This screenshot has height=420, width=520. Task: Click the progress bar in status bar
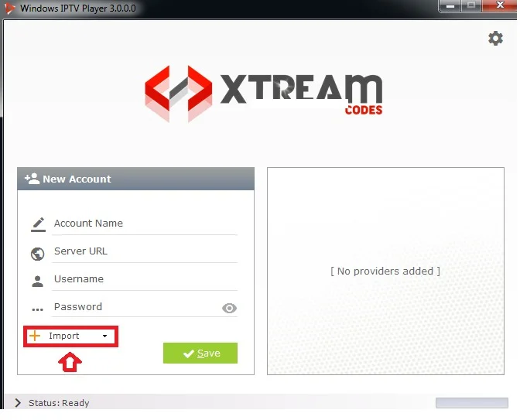tap(471, 403)
